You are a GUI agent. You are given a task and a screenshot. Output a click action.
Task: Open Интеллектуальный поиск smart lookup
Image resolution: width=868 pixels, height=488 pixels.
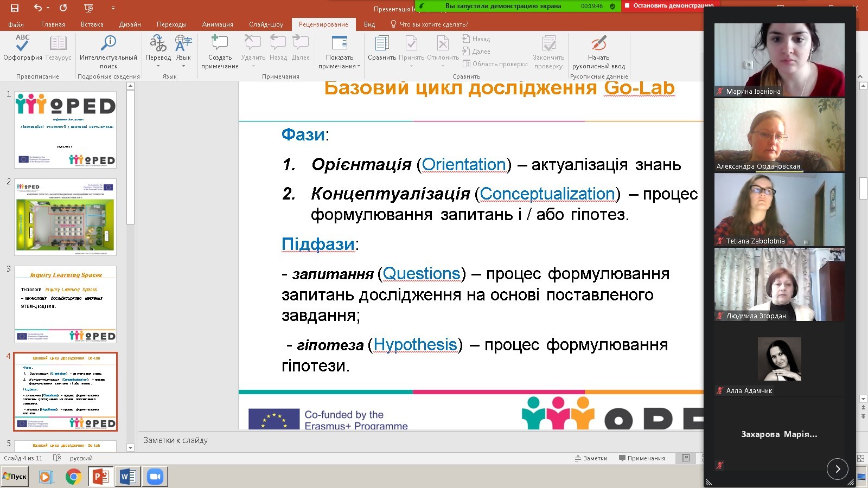108,48
